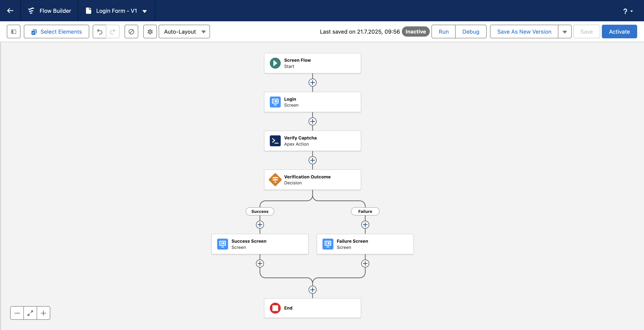Image resolution: width=644 pixels, height=330 pixels.
Task: Select the Success Screen element icon
Action: pos(223,244)
